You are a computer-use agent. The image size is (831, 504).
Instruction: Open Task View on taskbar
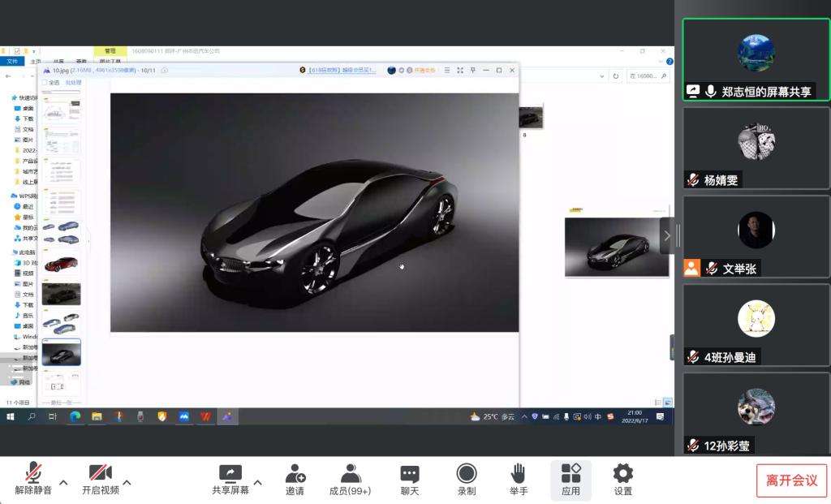click(x=53, y=416)
